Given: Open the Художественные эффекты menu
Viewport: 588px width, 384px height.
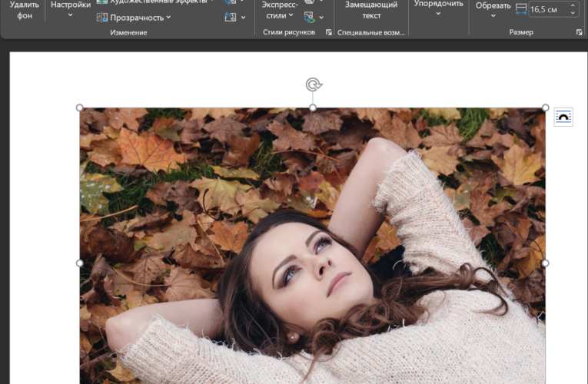Looking at the screenshot, I should coord(154,2).
